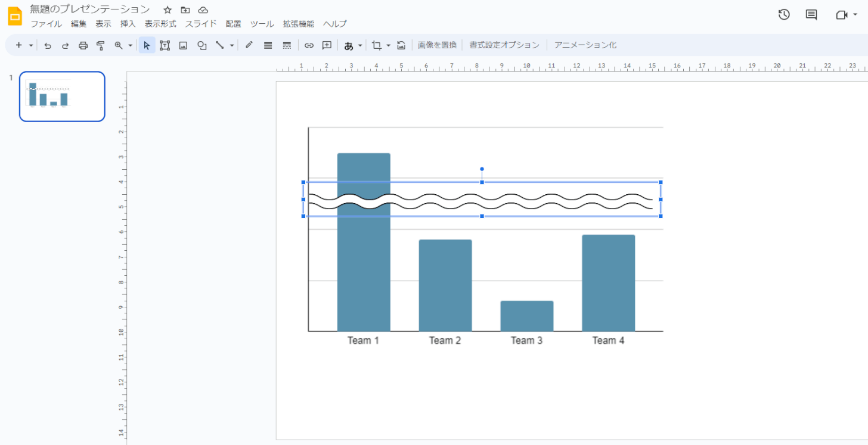Expand the line type dropdown arrow
Image resolution: width=868 pixels, height=445 pixels.
232,45
